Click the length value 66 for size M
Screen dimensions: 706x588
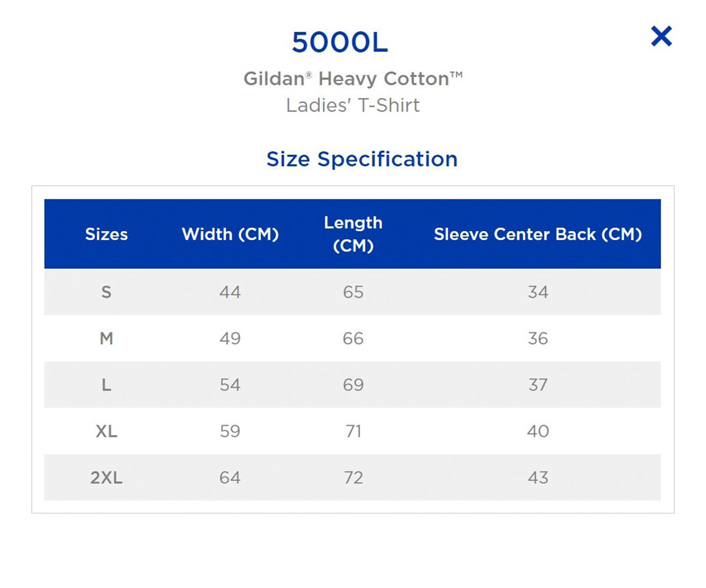pyautogui.click(x=353, y=339)
